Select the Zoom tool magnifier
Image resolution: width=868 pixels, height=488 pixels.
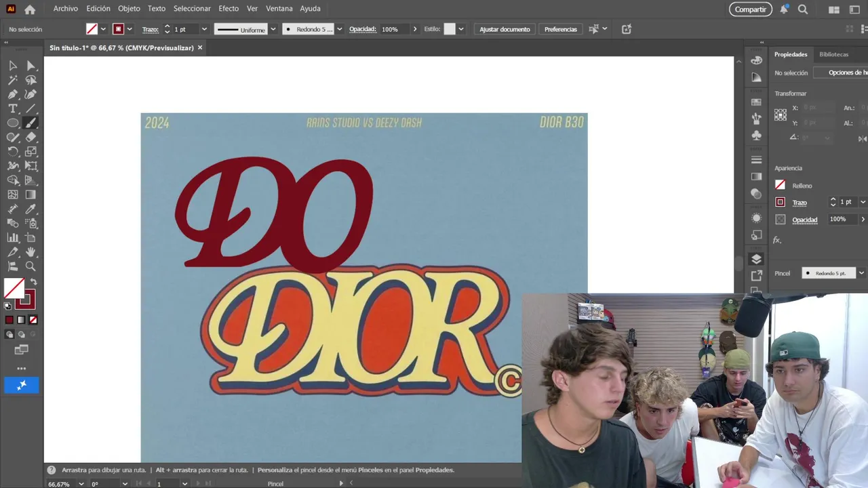click(31, 266)
